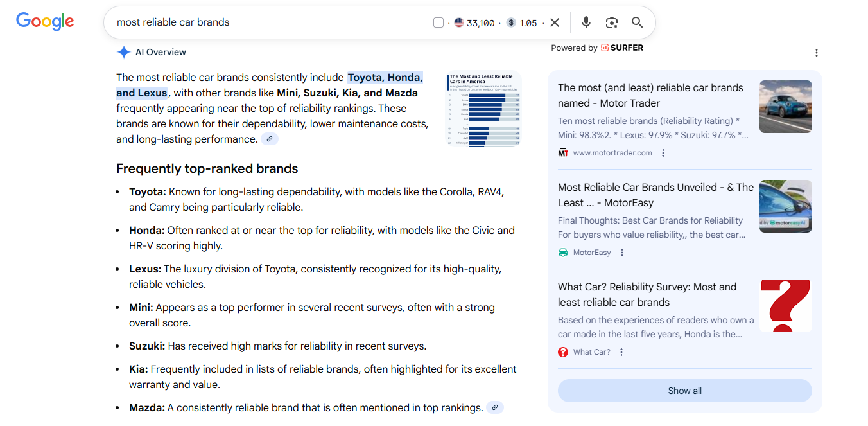Click the red question mark thumbnail
868x426 pixels.
tap(785, 306)
